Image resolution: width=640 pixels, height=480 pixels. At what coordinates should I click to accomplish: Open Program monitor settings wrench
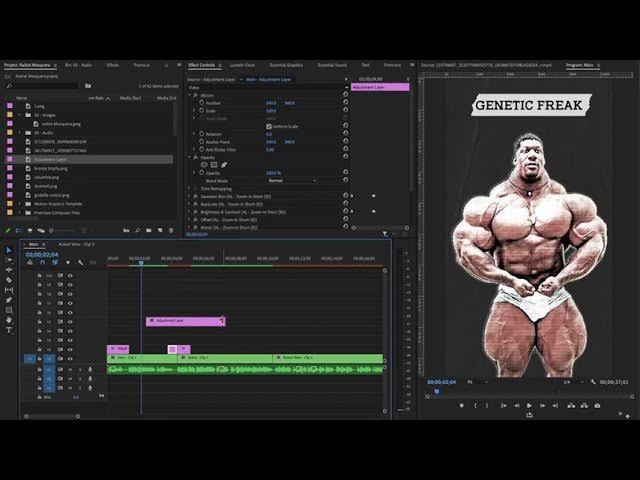pos(593,382)
